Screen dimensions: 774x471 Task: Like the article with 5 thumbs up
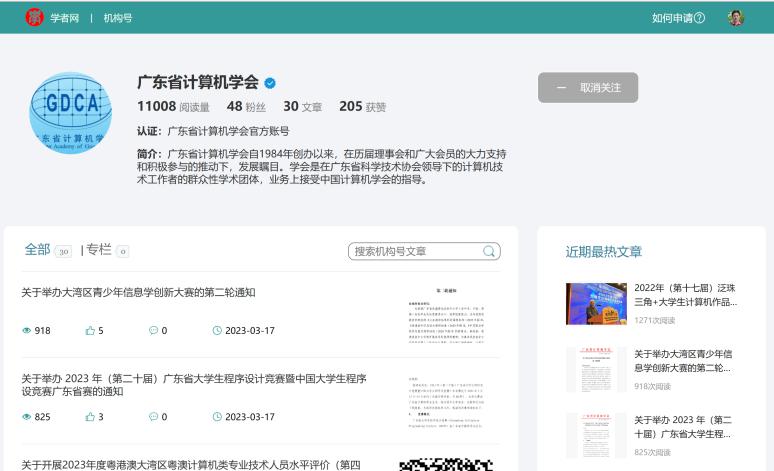(90, 330)
